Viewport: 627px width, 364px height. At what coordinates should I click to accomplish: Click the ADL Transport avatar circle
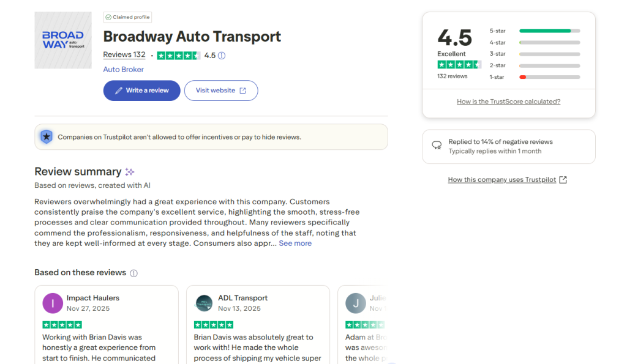pos(204,303)
